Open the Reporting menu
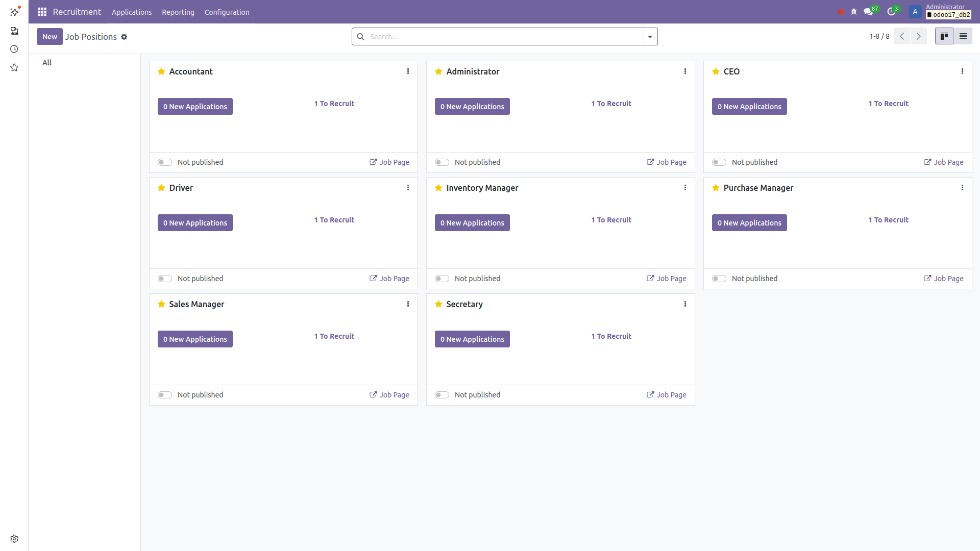Viewport: 980px width, 551px height. click(x=178, y=12)
